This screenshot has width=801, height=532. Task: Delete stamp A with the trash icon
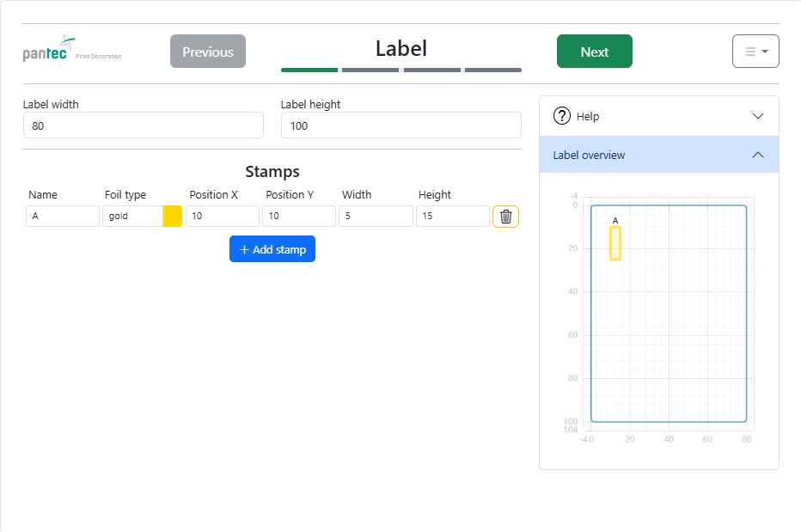[x=505, y=217]
